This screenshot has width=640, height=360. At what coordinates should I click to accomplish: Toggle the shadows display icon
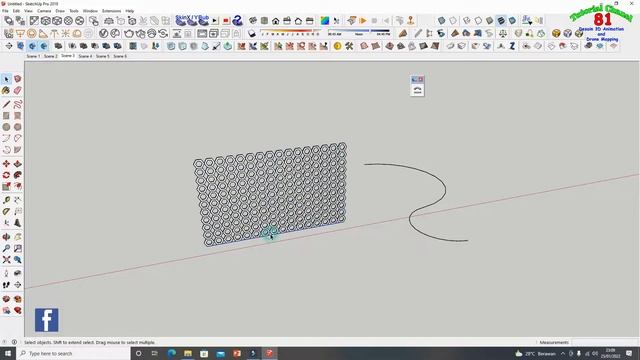pos(252,33)
